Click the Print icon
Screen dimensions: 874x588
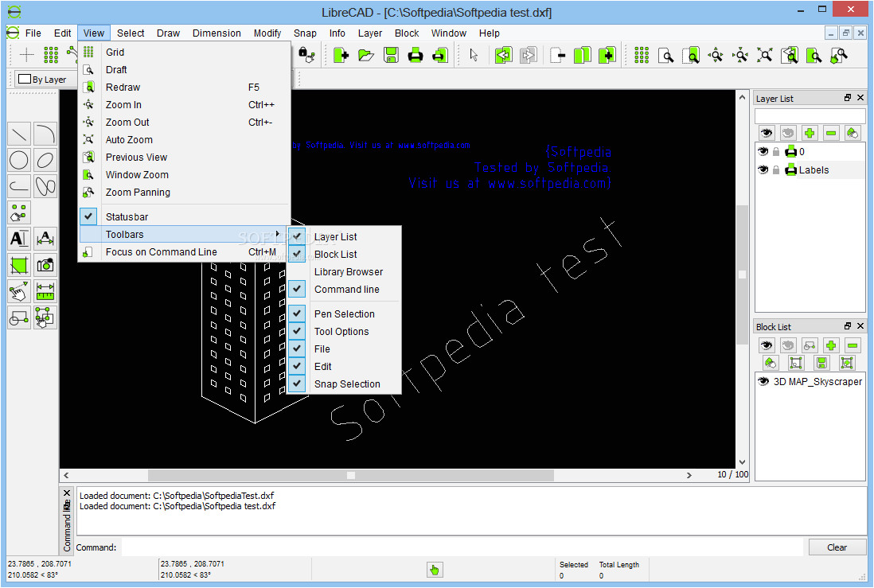416,55
